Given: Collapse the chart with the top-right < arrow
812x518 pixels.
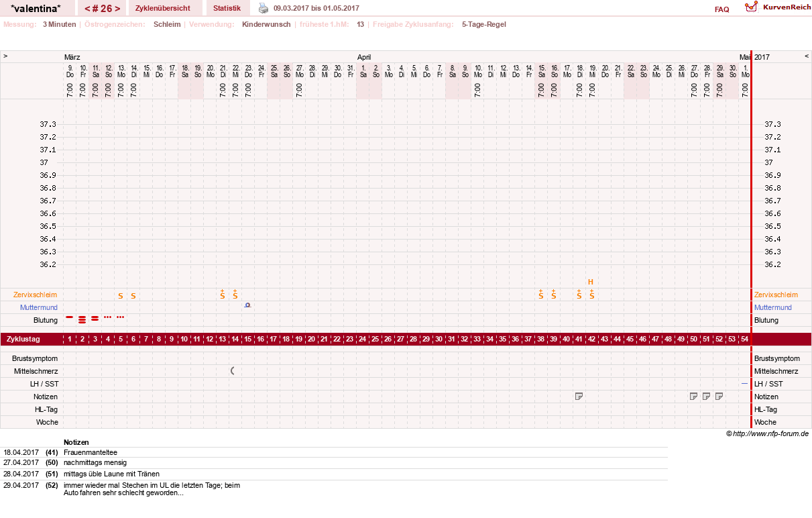Looking at the screenshot, I should (807, 57).
